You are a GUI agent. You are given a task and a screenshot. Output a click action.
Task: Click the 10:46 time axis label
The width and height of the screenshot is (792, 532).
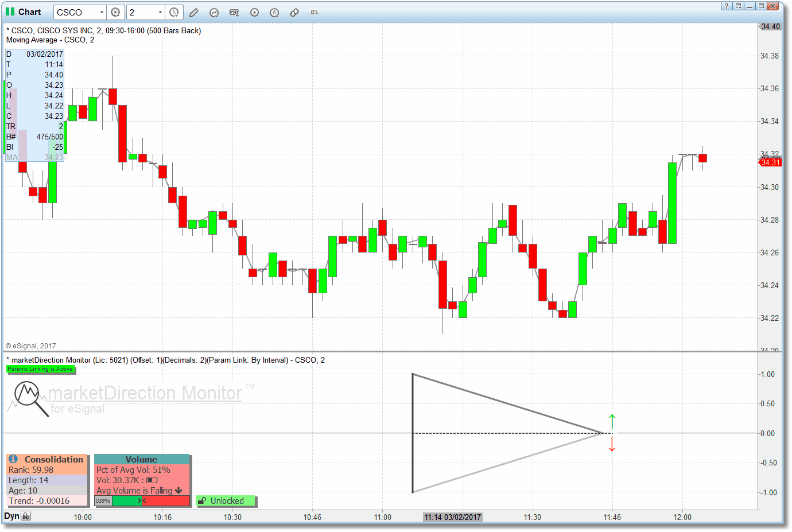pyautogui.click(x=312, y=517)
